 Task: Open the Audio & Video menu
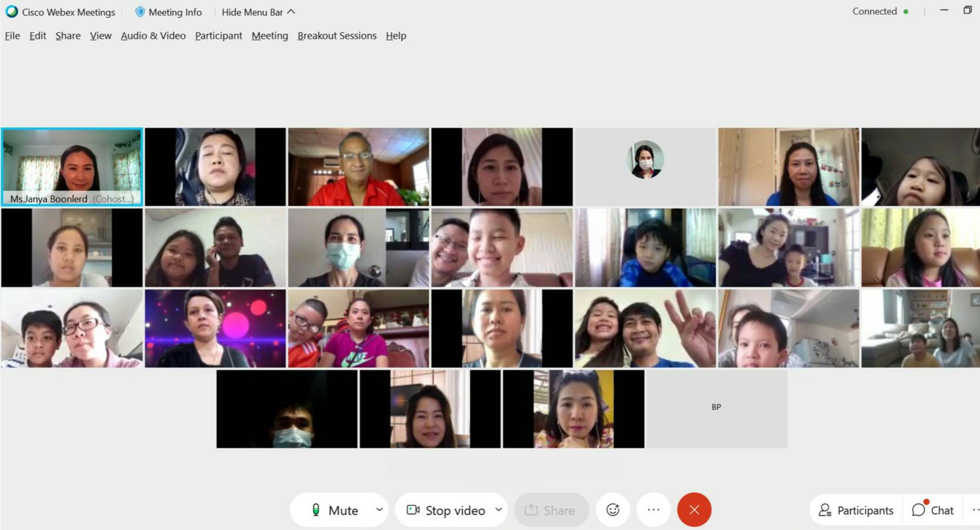pyautogui.click(x=153, y=36)
